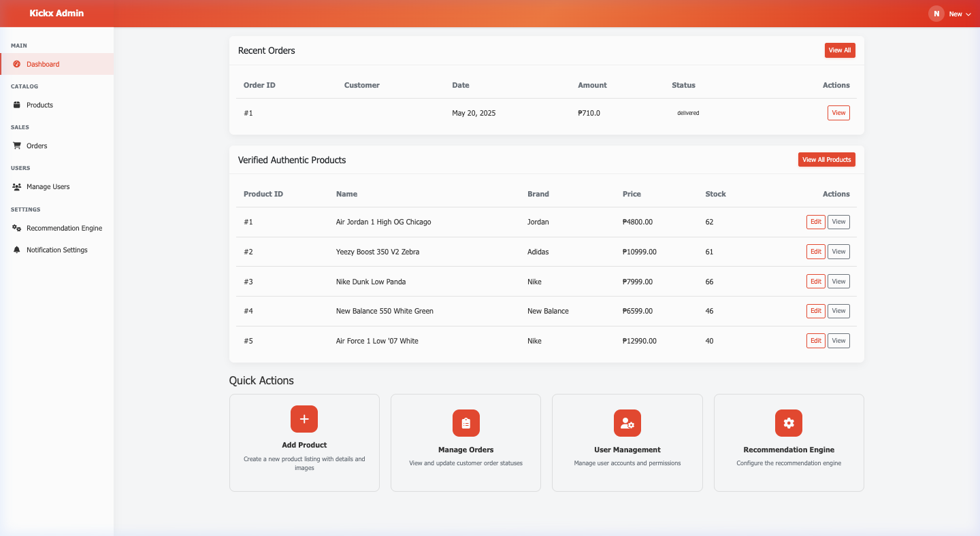Click the ₱10999.00 price cell
980x536 pixels.
point(640,252)
